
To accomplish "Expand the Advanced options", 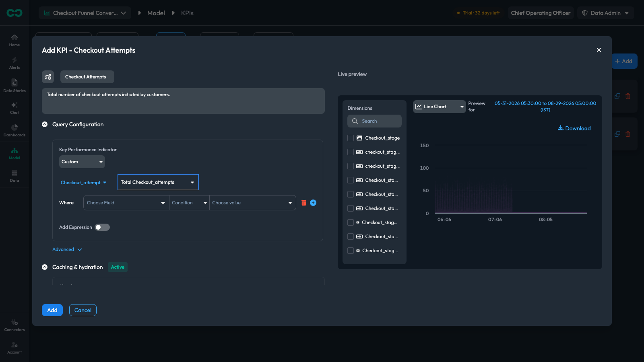I will click(x=67, y=249).
